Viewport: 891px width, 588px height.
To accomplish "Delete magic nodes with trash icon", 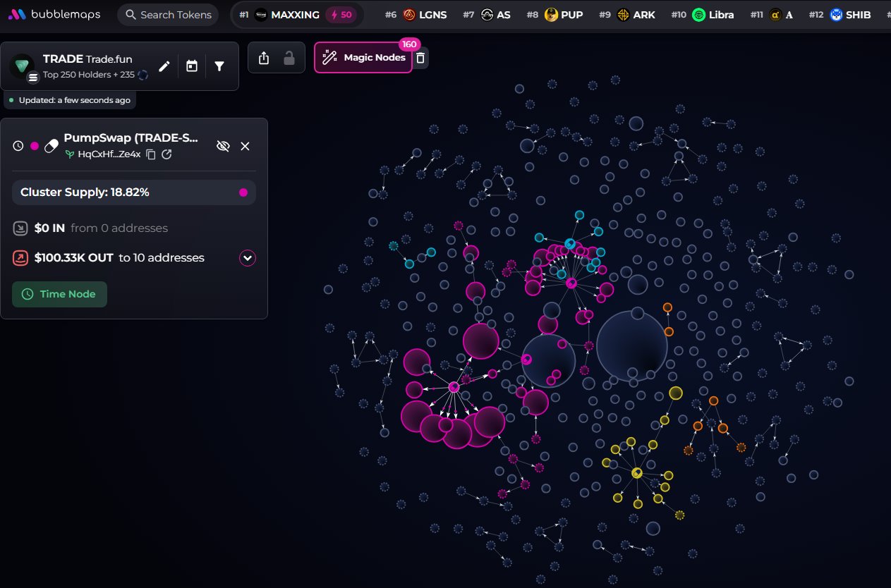I will (x=420, y=58).
